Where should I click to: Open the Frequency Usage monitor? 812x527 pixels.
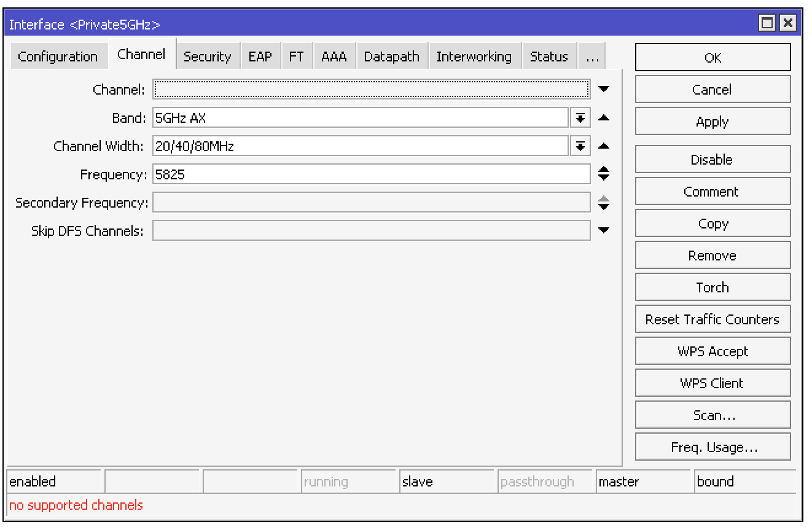point(712,447)
